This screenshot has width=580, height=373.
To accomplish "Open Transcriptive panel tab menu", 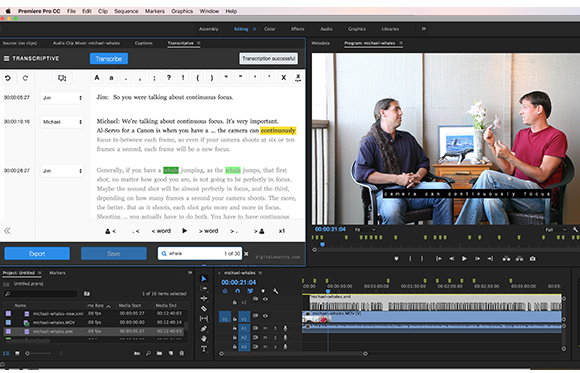I will pyautogui.click(x=199, y=43).
